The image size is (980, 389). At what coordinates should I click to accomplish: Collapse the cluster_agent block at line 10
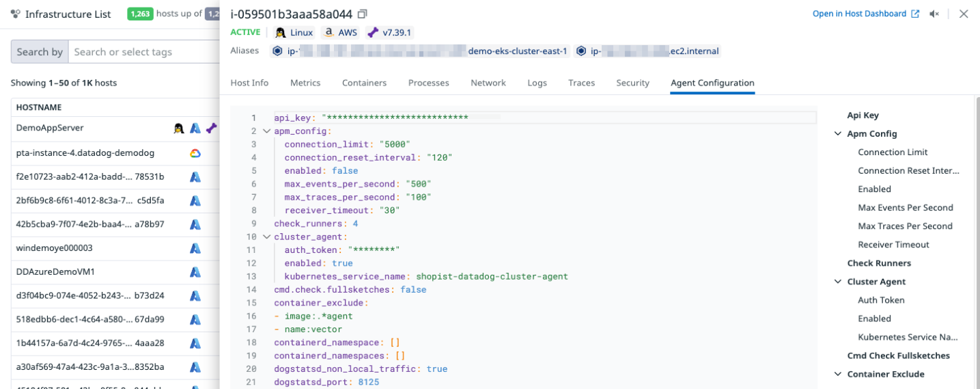point(266,237)
